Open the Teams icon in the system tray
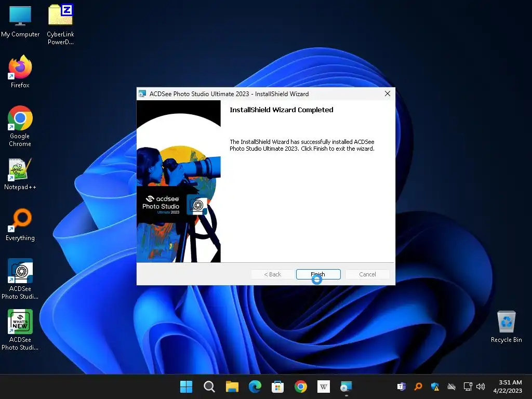The height and width of the screenshot is (399, 532). (x=402, y=387)
